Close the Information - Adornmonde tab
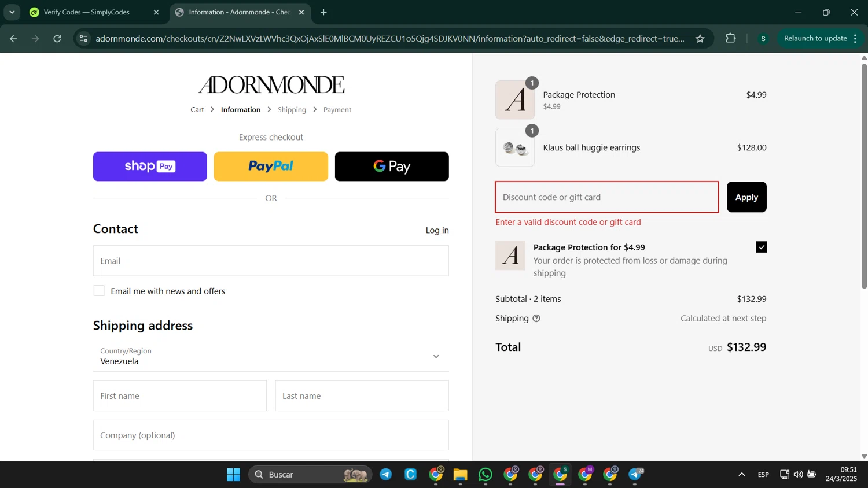Image resolution: width=868 pixels, height=488 pixels. pos(301,12)
